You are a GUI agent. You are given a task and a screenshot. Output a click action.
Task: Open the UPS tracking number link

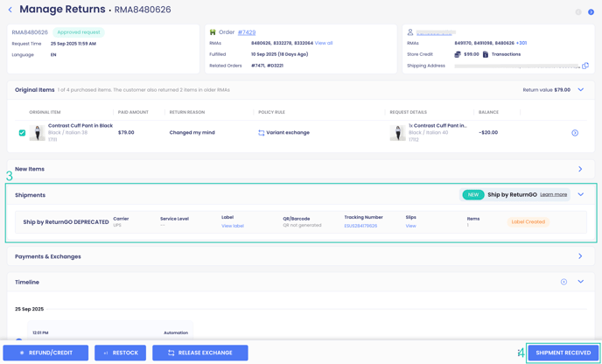pyautogui.click(x=360, y=226)
